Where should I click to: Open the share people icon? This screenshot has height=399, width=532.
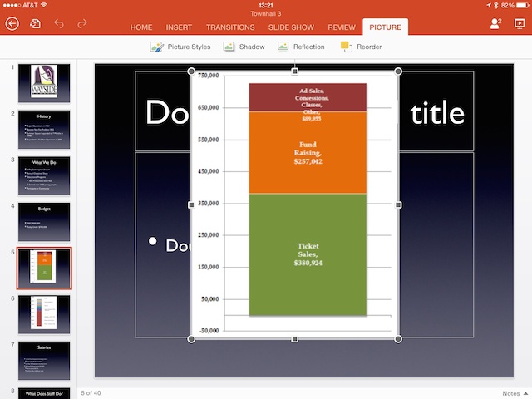point(495,23)
